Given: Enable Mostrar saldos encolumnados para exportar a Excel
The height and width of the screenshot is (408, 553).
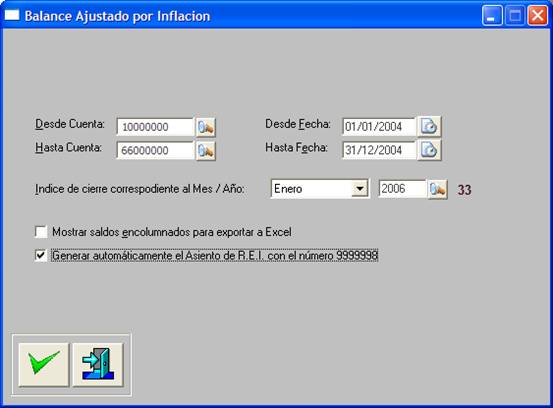Looking at the screenshot, I should coord(41,232).
